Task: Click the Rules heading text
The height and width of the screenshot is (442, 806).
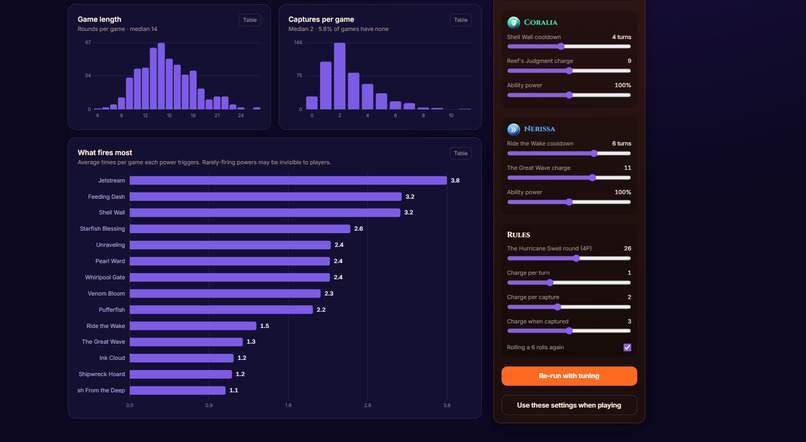Action: click(518, 235)
